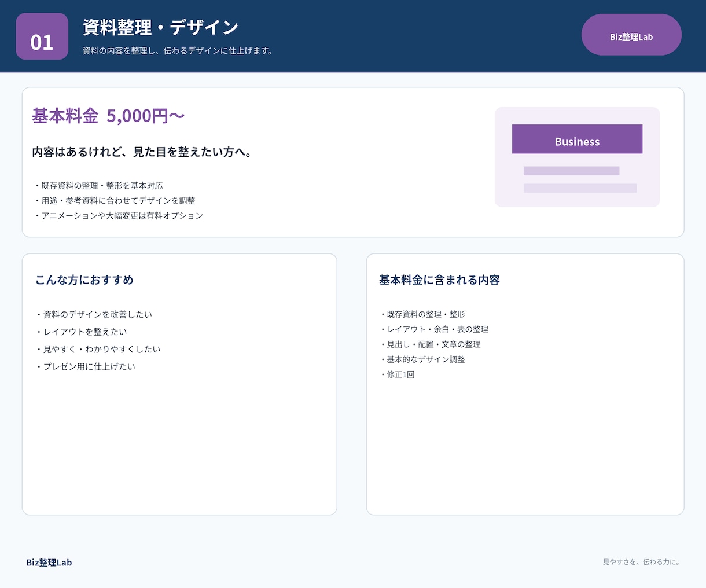Screen dimensions: 706x588
Task: Select the heading 資料整理・デザイン
Action: (160, 27)
